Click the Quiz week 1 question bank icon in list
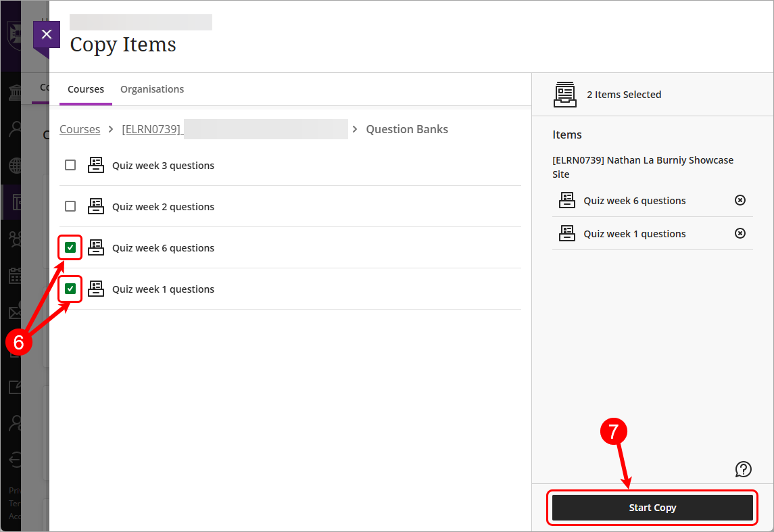 point(96,289)
